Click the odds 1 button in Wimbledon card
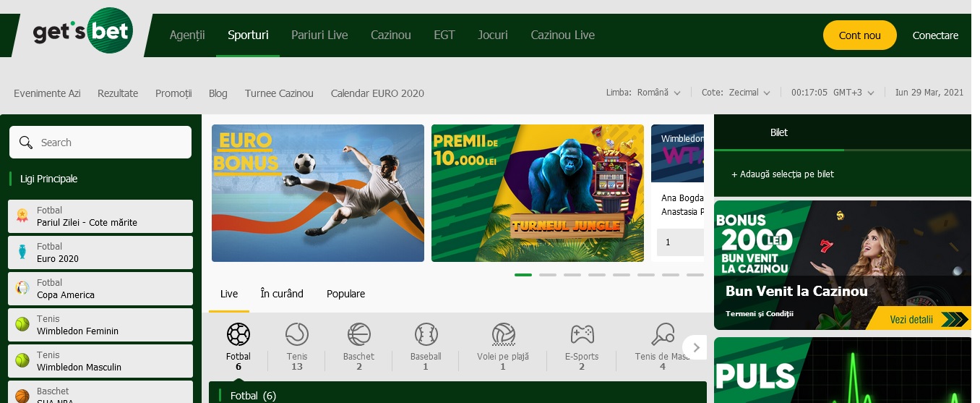Image resolution: width=980 pixels, height=403 pixels. [680, 242]
